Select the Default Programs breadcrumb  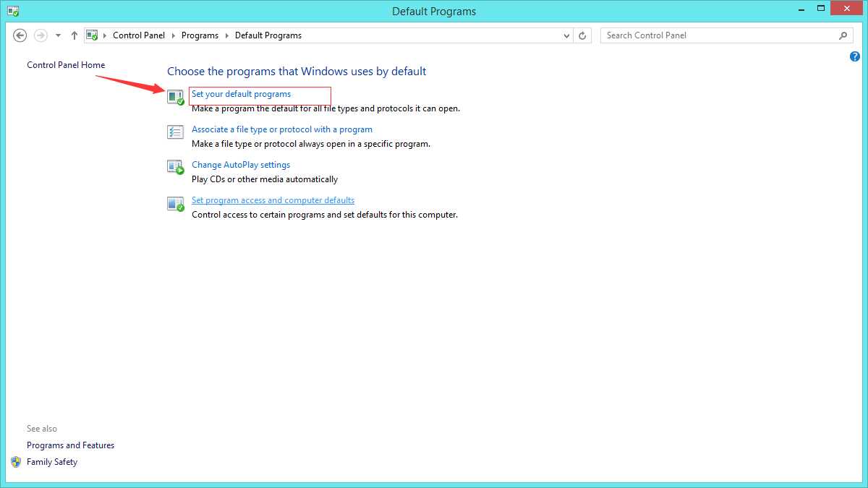click(x=268, y=35)
